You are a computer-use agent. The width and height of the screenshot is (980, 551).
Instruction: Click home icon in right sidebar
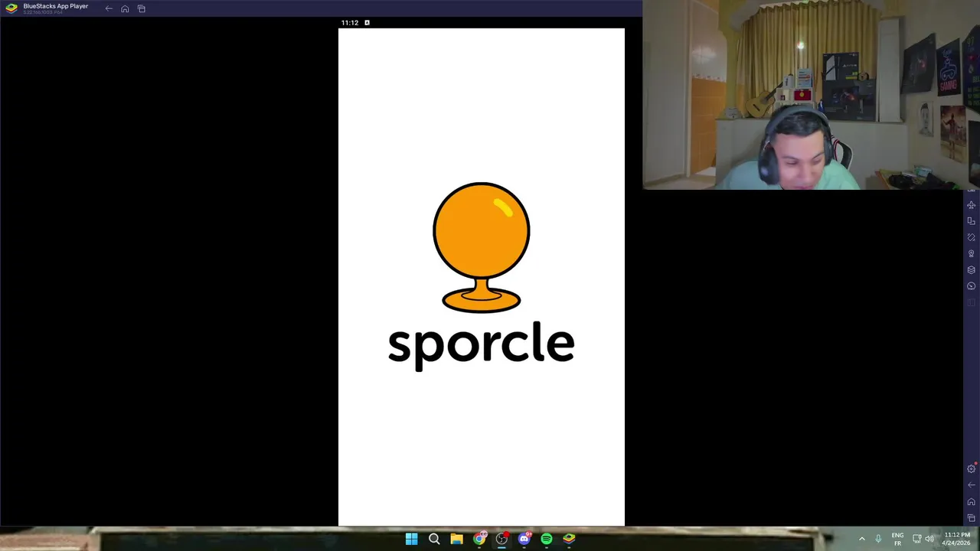(971, 502)
